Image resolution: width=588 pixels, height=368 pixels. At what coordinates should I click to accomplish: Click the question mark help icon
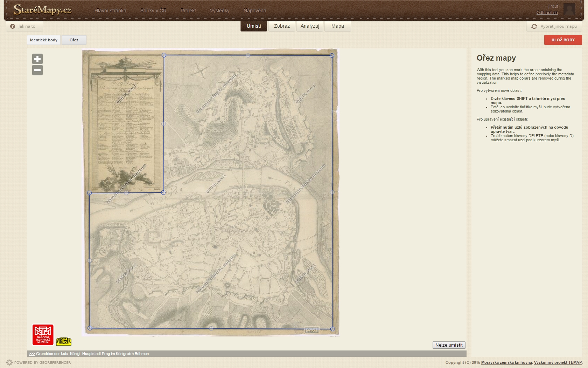(x=13, y=26)
